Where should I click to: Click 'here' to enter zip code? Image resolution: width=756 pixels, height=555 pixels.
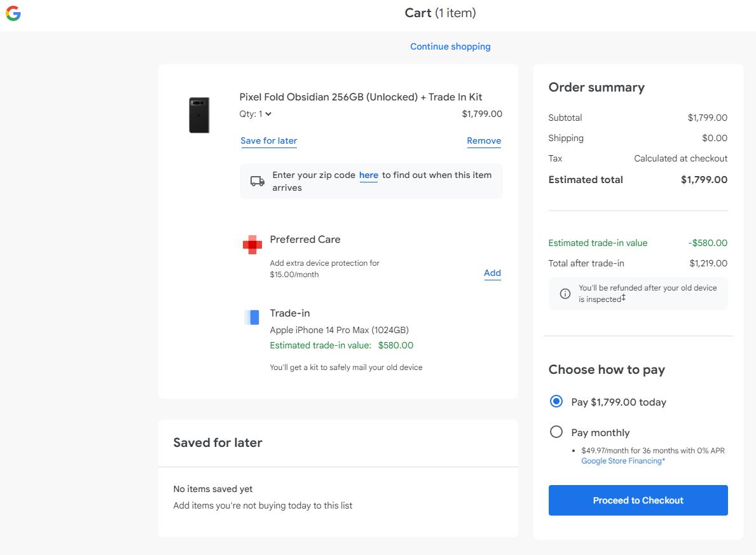point(368,175)
